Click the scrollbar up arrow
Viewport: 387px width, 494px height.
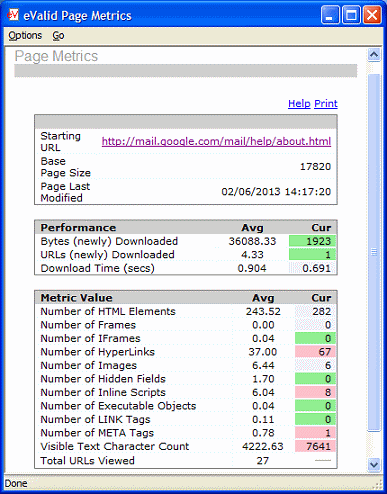374,54
